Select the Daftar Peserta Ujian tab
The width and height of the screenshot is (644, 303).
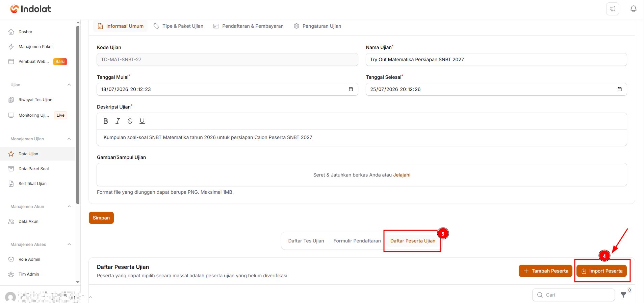pyautogui.click(x=413, y=241)
